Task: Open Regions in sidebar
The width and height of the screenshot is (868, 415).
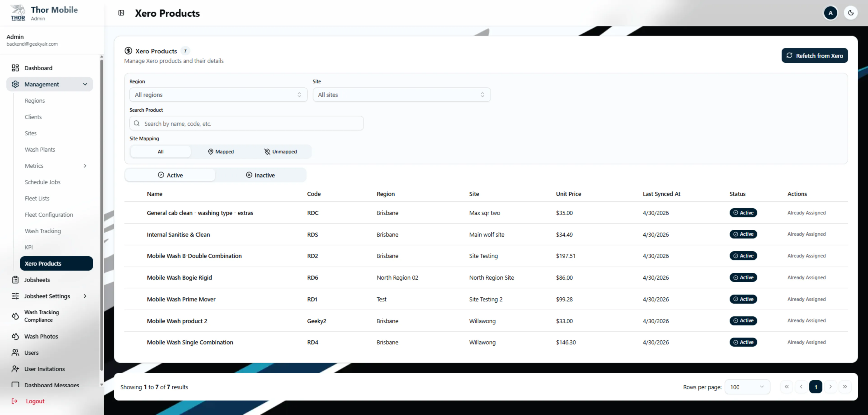Action: (x=35, y=100)
